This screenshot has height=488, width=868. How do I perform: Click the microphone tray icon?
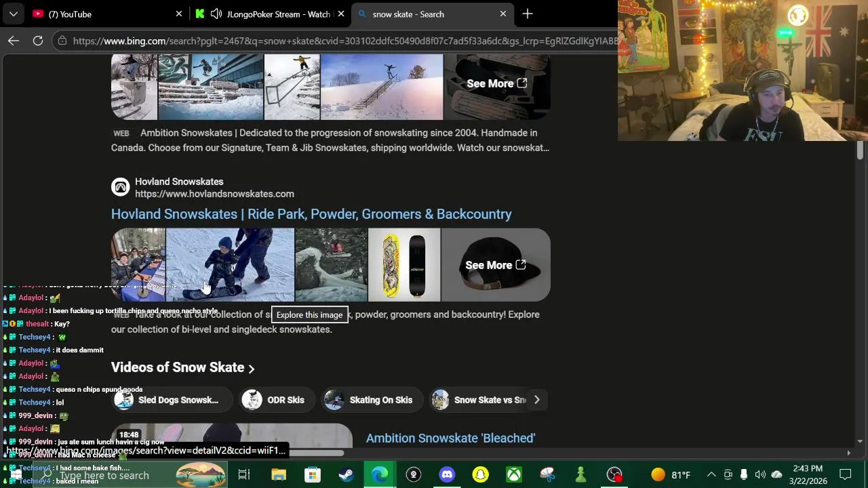coord(744,474)
